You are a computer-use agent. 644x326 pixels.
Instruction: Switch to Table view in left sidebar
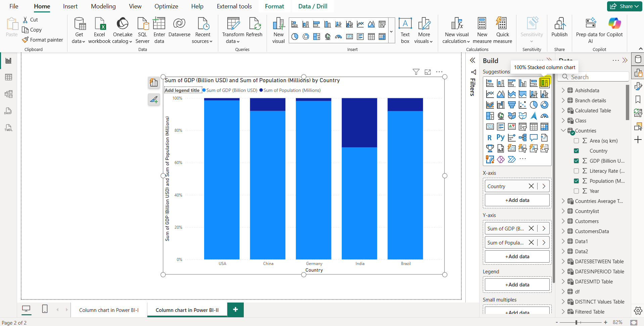click(8, 77)
